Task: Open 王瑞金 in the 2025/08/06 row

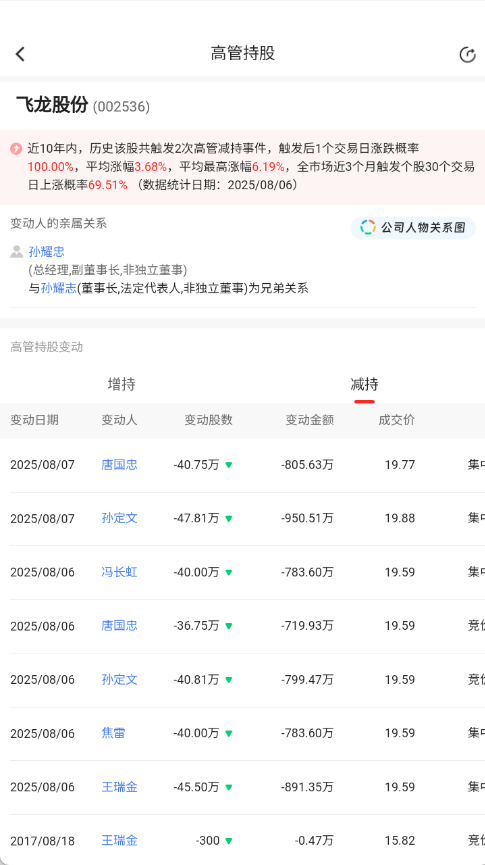Action: click(119, 787)
